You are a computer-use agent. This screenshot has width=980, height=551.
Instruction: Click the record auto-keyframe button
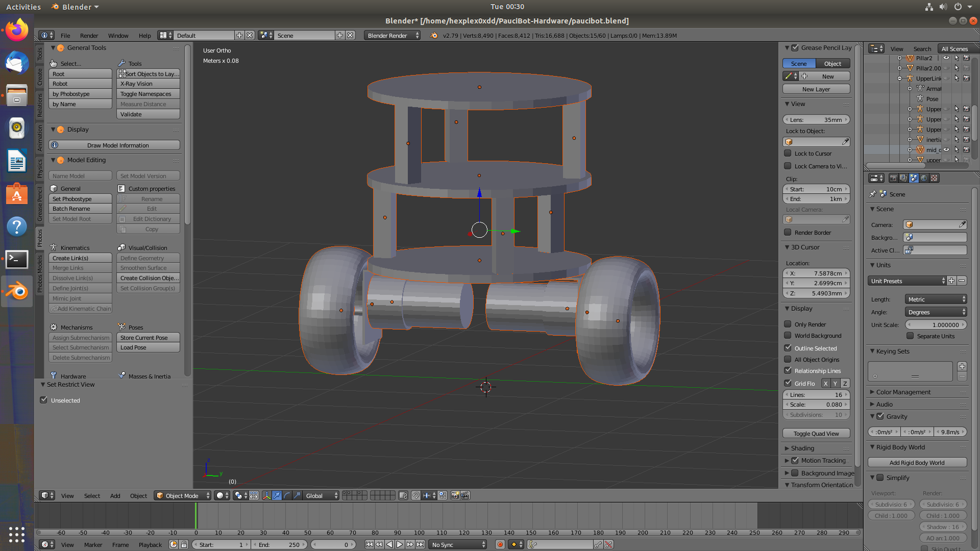click(x=500, y=544)
